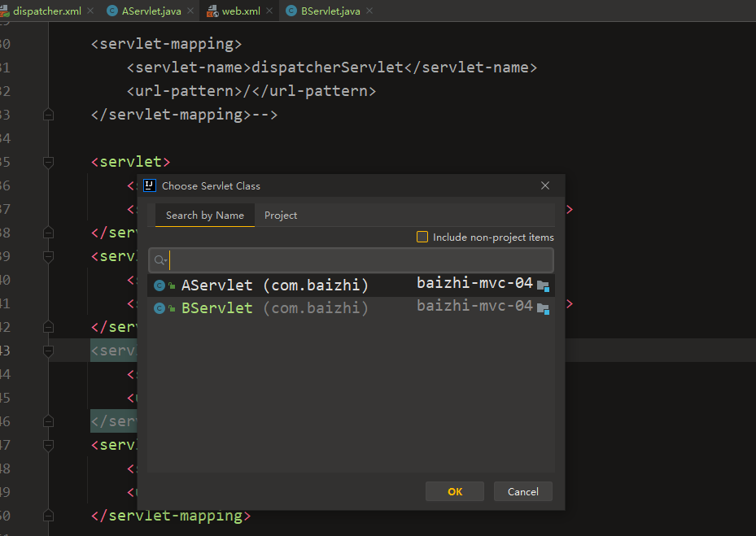The width and height of the screenshot is (756, 536).
Task: Switch to the Project tab in dialog
Action: coord(281,215)
